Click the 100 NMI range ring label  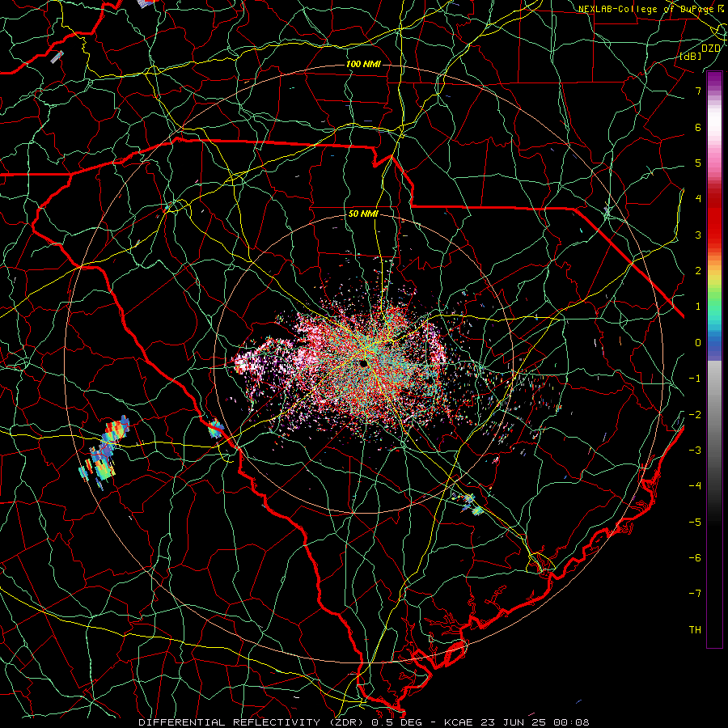click(363, 64)
